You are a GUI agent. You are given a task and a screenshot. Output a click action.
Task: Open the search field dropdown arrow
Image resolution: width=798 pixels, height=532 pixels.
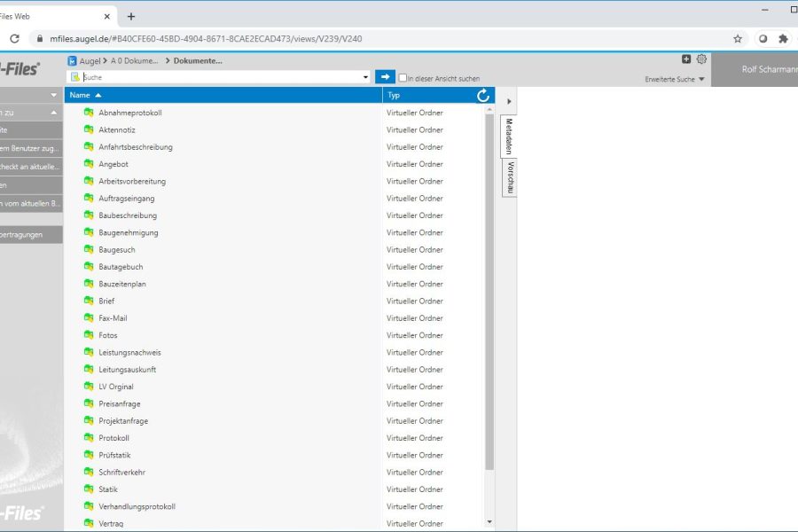click(365, 78)
